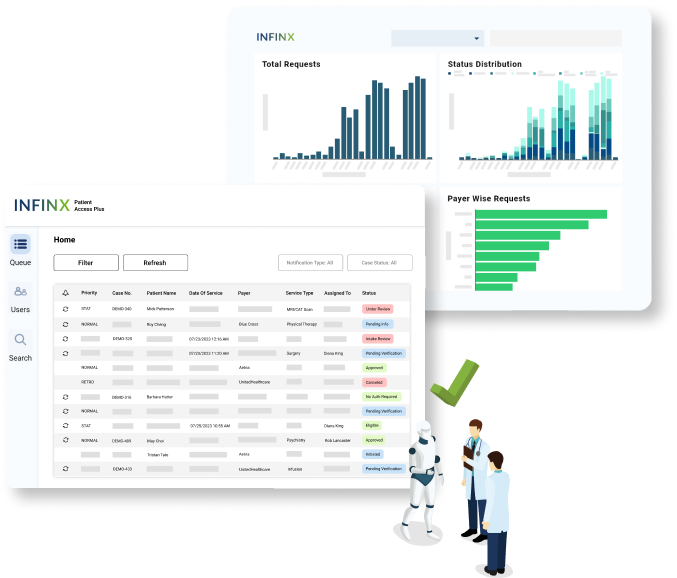Click refresh icon in Diana King row

(66, 426)
